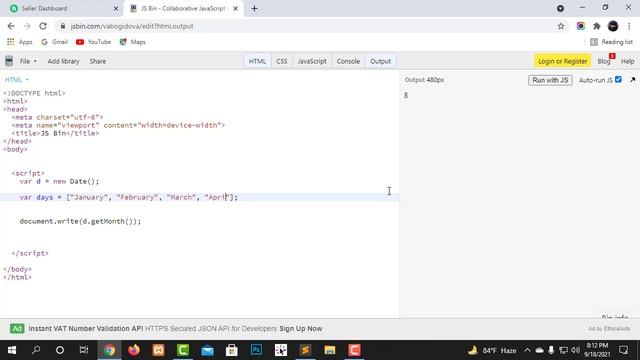Open the Windows notification center
Image resolution: width=640 pixels, height=360 pixels.
pyautogui.click(x=623, y=350)
